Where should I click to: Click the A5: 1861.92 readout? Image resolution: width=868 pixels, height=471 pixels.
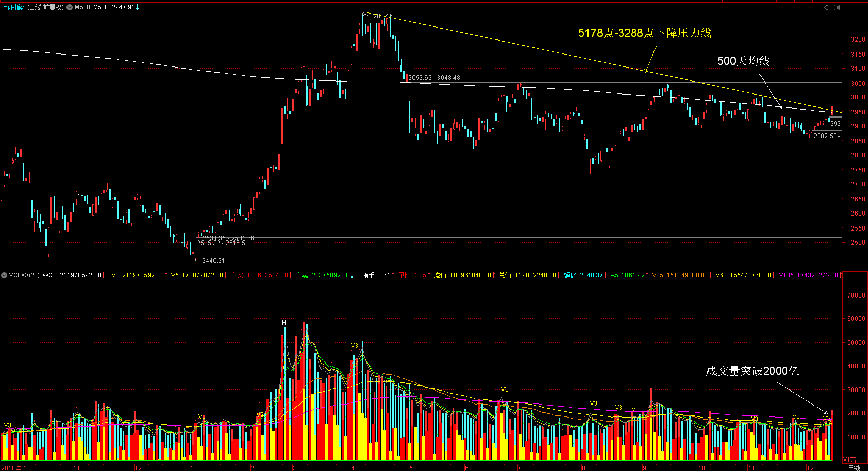point(627,275)
